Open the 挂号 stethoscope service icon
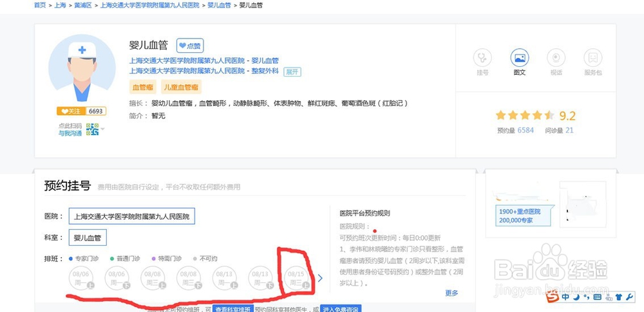This screenshot has width=644, height=312. pos(482,58)
